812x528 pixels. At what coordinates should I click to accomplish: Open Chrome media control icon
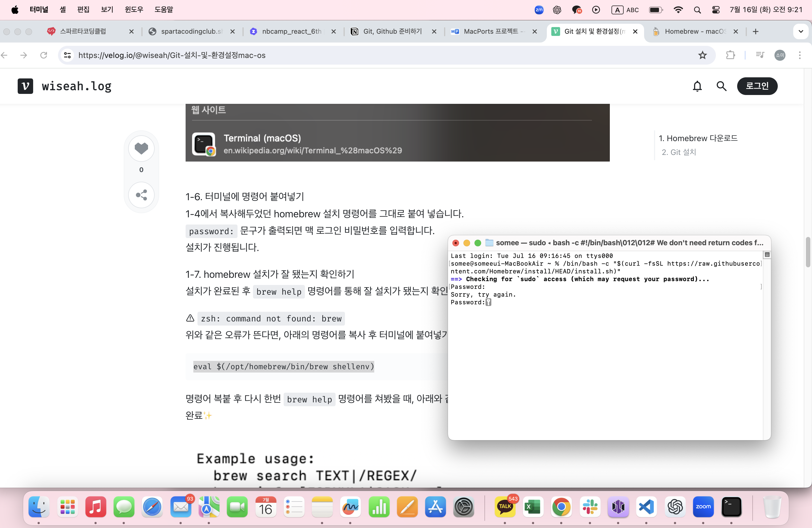click(760, 55)
